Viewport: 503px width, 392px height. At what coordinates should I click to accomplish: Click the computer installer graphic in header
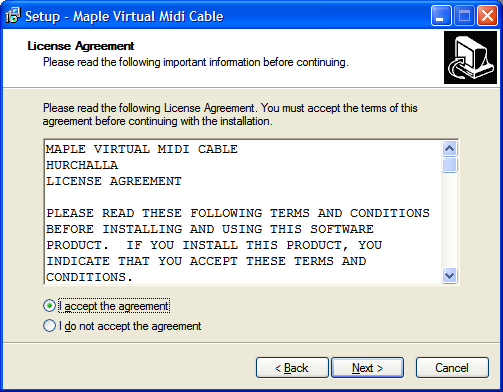click(x=470, y=57)
